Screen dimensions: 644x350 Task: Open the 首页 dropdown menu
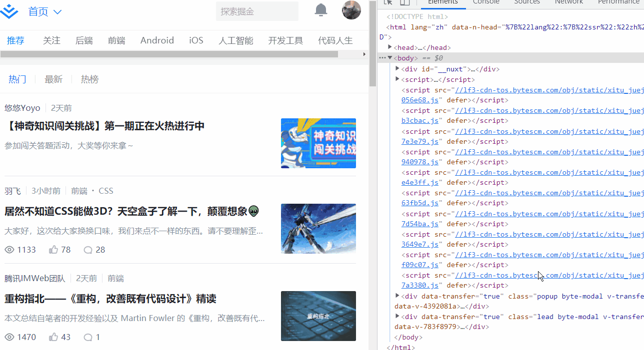[x=45, y=12]
